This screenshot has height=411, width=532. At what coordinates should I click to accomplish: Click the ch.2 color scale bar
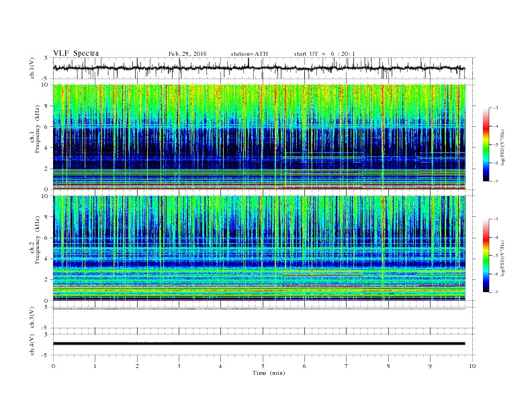pyautogui.click(x=486, y=255)
